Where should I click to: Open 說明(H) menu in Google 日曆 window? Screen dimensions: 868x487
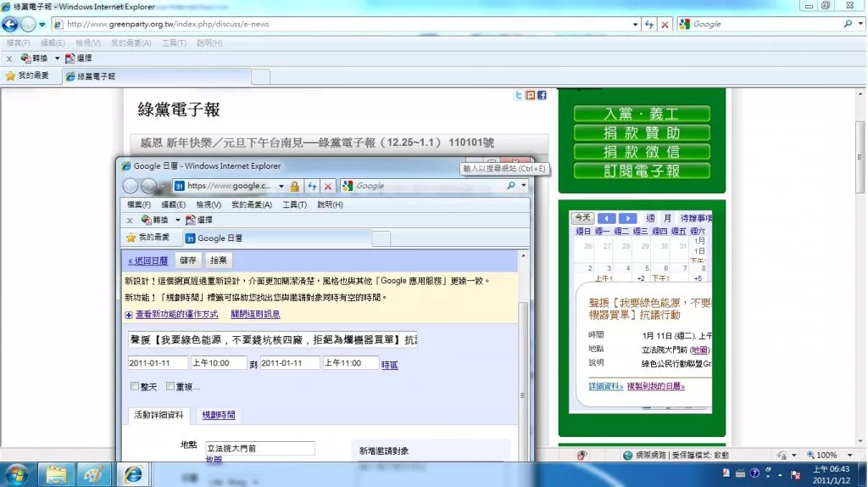(330, 204)
